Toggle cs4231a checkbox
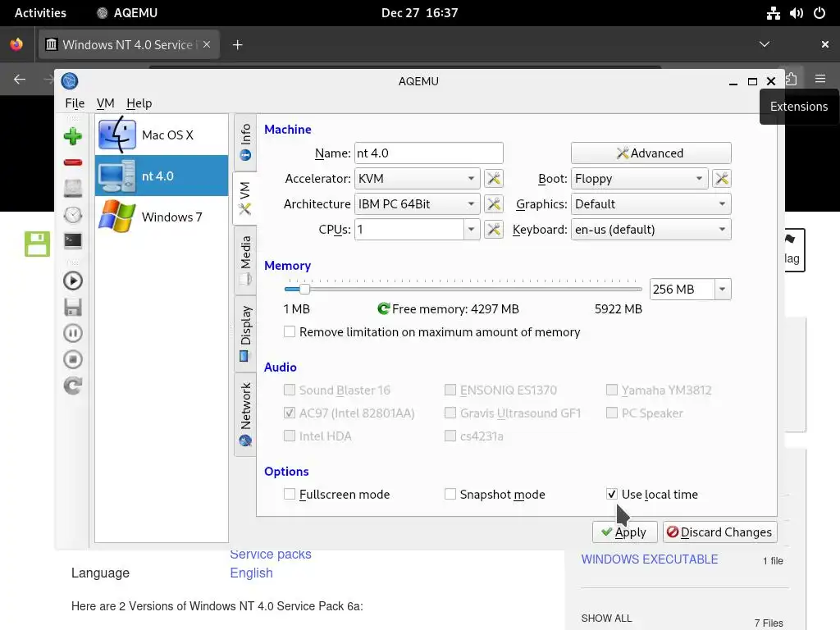840x630 pixels. pyautogui.click(x=450, y=436)
